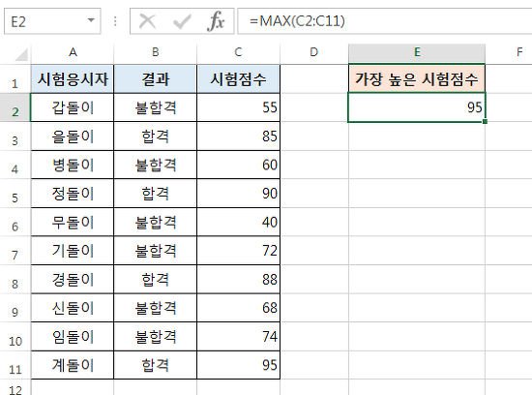Click the 가장 높은 시험점수 header cell
Viewport: 532px width, 395px height.
(417, 78)
